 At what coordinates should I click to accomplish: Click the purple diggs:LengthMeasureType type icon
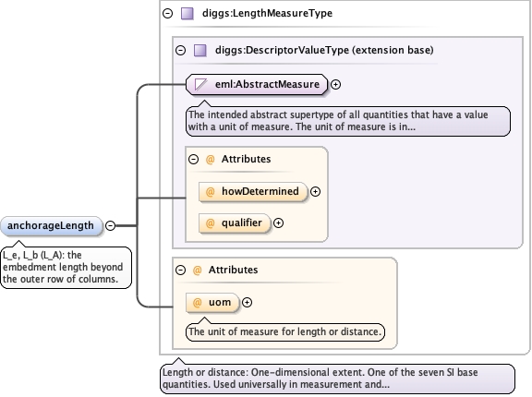pyautogui.click(x=187, y=14)
